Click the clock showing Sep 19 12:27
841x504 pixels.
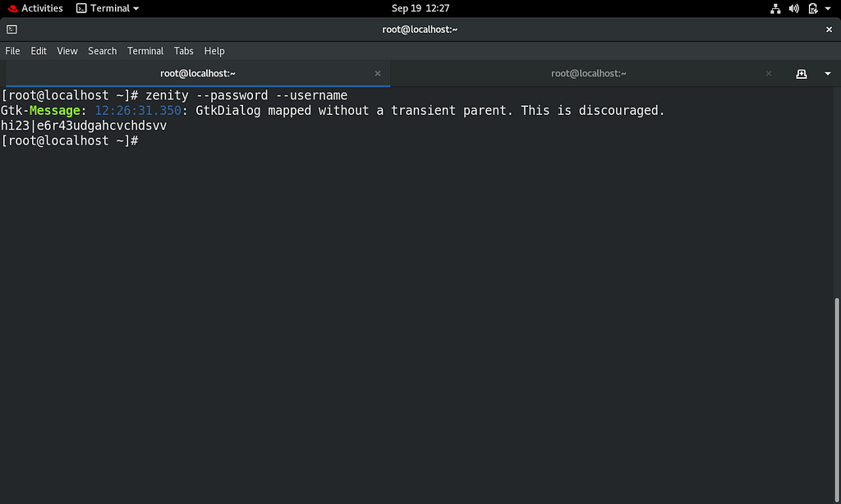420,8
